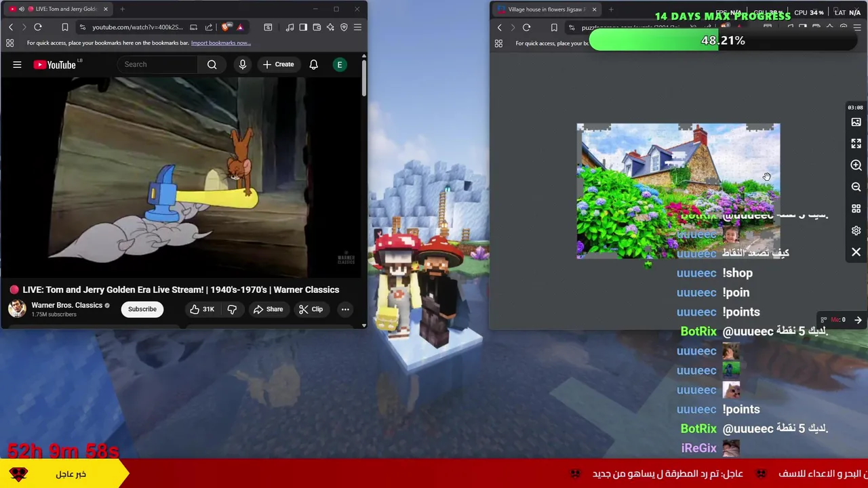Start voice search with microphone icon

[x=243, y=64]
